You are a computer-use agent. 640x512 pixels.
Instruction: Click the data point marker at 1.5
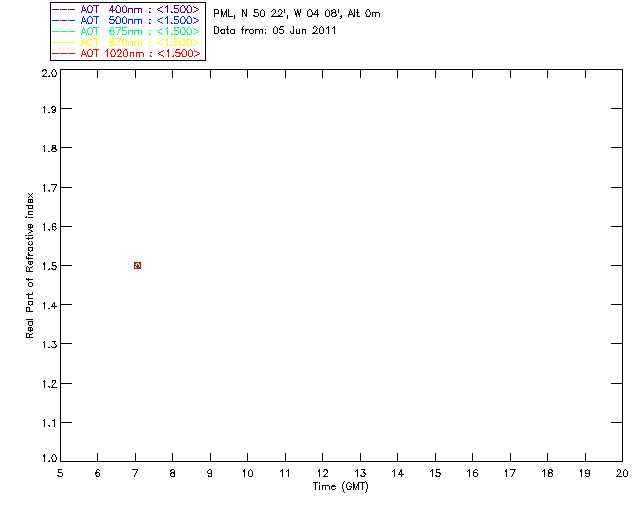coord(138,265)
